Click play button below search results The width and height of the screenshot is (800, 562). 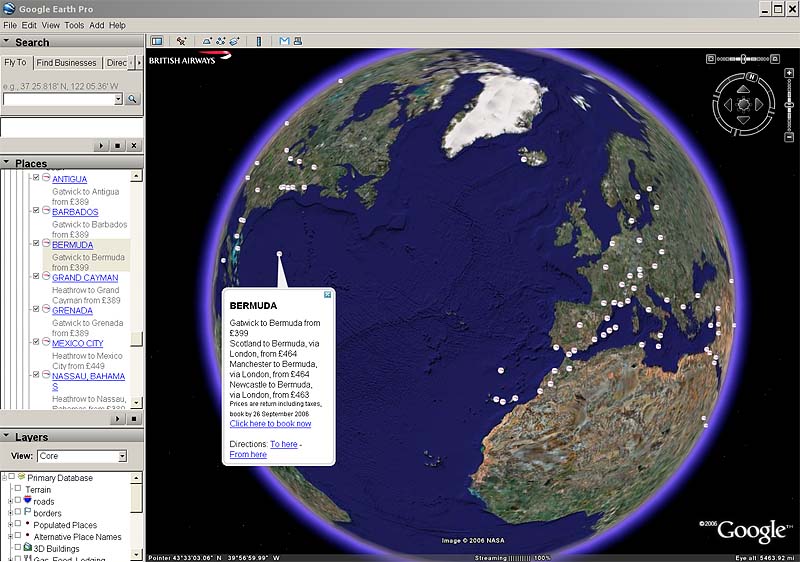101,146
